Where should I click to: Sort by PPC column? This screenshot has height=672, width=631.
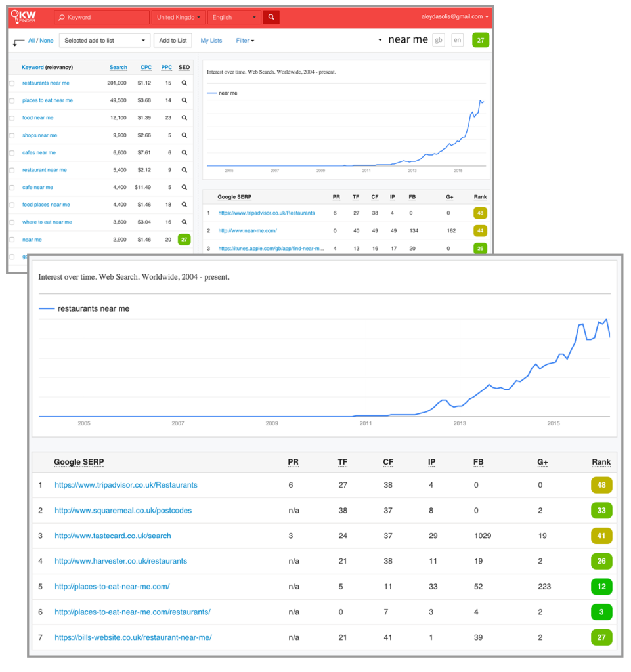166,68
